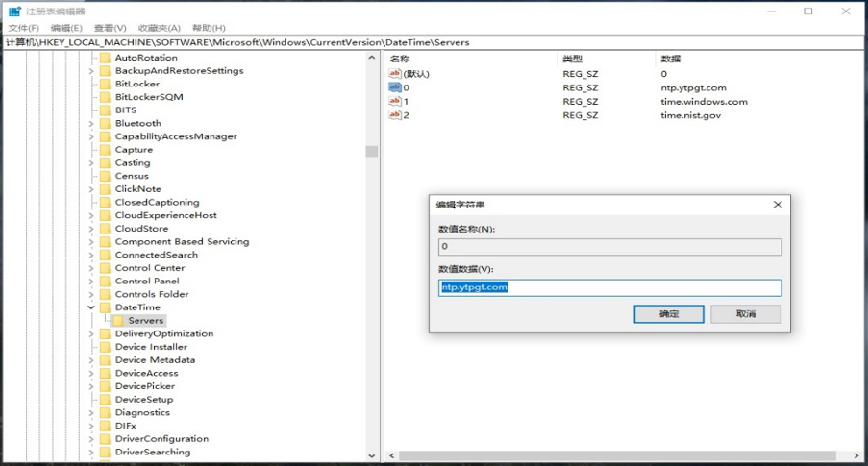
Task: Click the string value icon next to (默认)
Action: [x=394, y=74]
